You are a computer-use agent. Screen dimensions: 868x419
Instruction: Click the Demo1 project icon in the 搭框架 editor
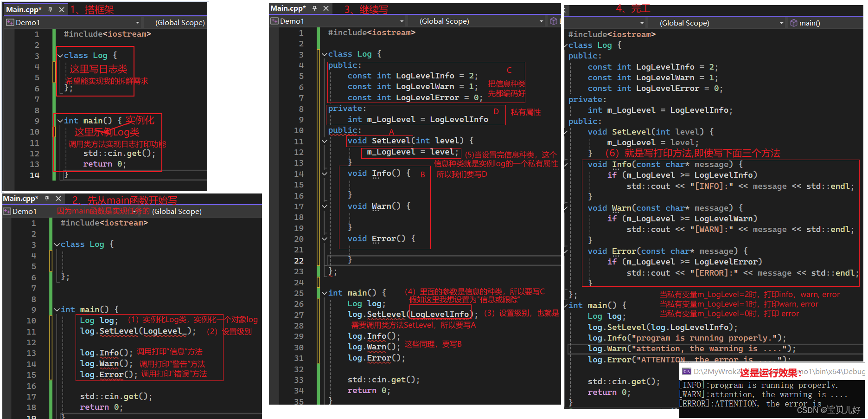[x=10, y=22]
